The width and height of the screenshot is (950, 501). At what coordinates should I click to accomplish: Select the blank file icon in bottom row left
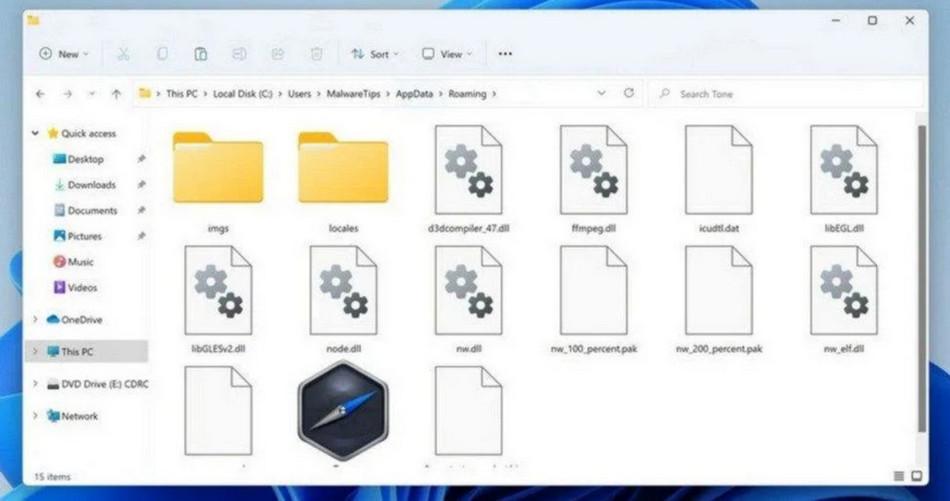(218, 411)
